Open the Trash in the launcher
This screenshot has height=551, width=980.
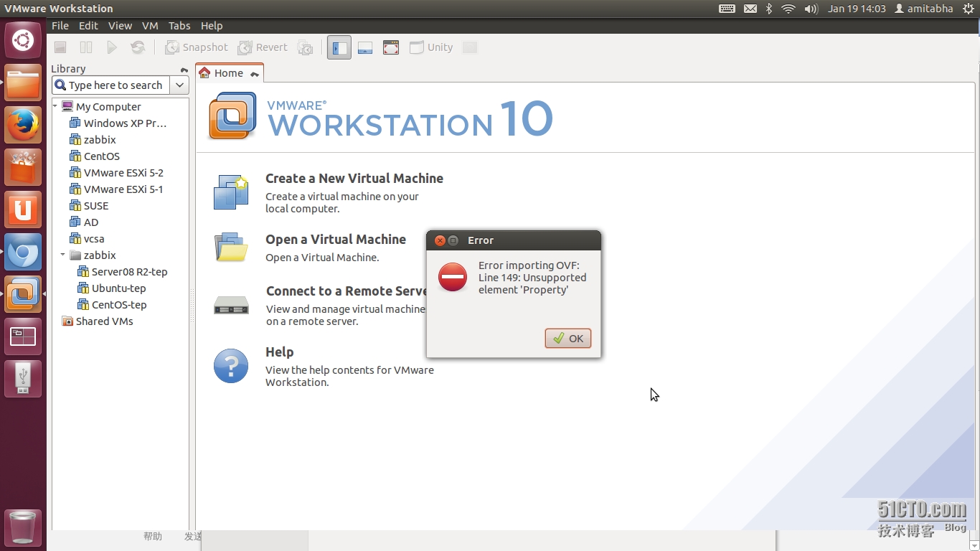(23, 528)
